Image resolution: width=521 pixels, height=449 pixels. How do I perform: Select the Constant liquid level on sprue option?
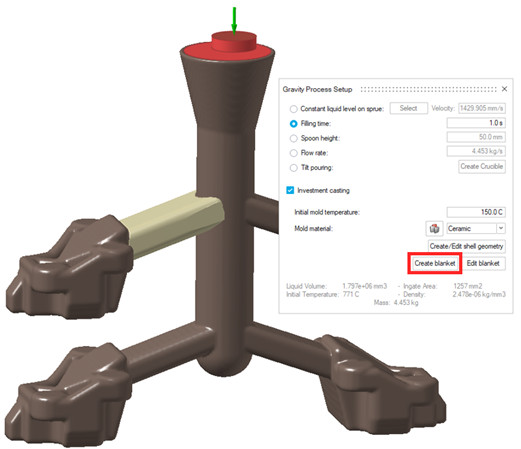tap(293, 109)
